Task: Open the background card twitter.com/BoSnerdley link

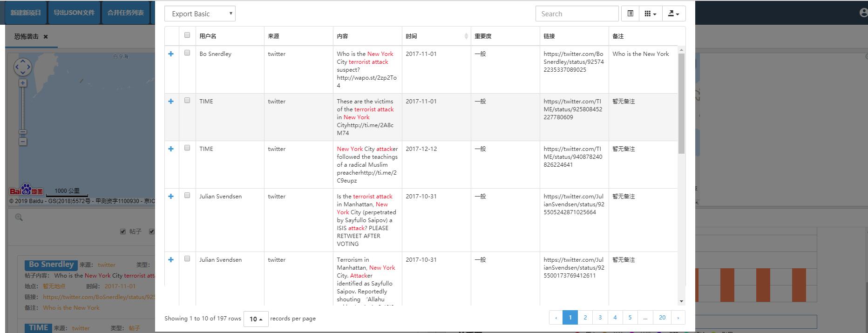Action: 99,297
